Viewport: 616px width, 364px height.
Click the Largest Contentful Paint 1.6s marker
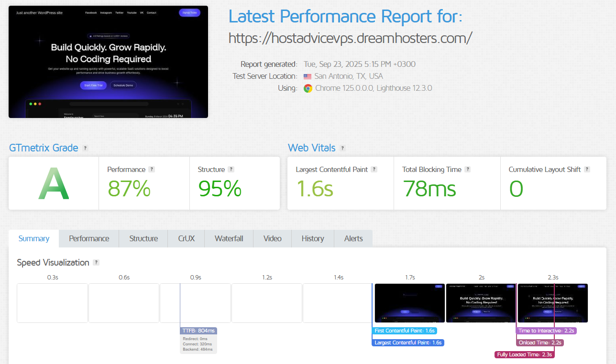click(408, 343)
